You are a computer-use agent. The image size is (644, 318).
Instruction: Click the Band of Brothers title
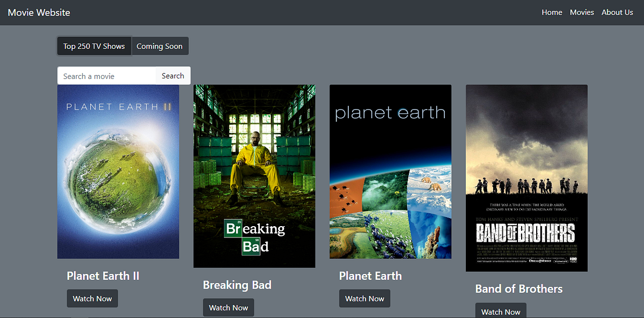(518, 288)
